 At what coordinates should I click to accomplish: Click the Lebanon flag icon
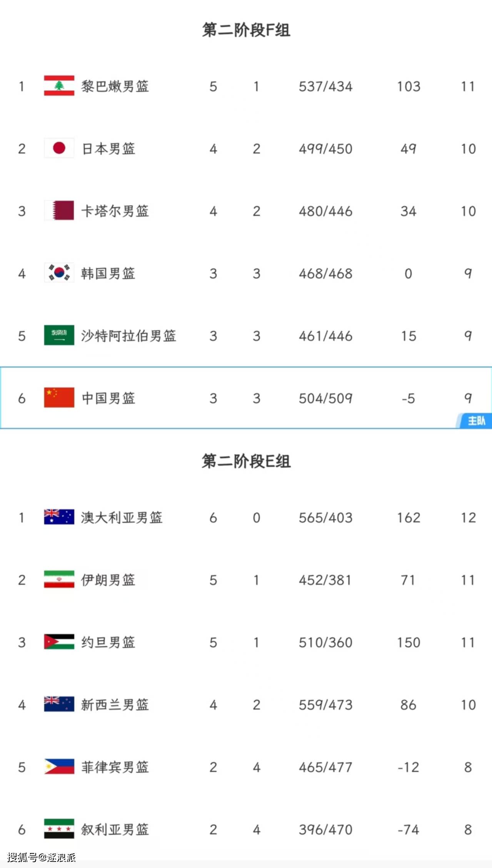59,86
